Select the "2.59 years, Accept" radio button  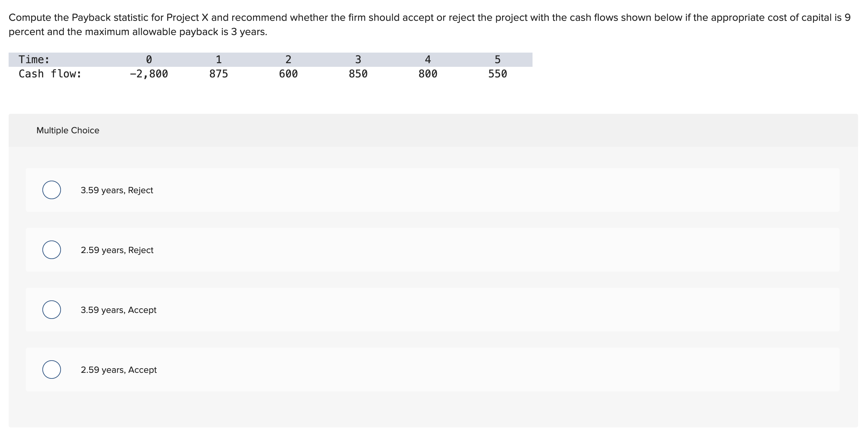[51, 370]
